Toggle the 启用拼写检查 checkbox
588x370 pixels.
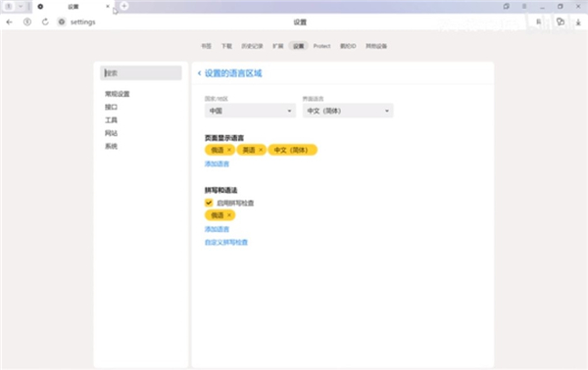209,203
